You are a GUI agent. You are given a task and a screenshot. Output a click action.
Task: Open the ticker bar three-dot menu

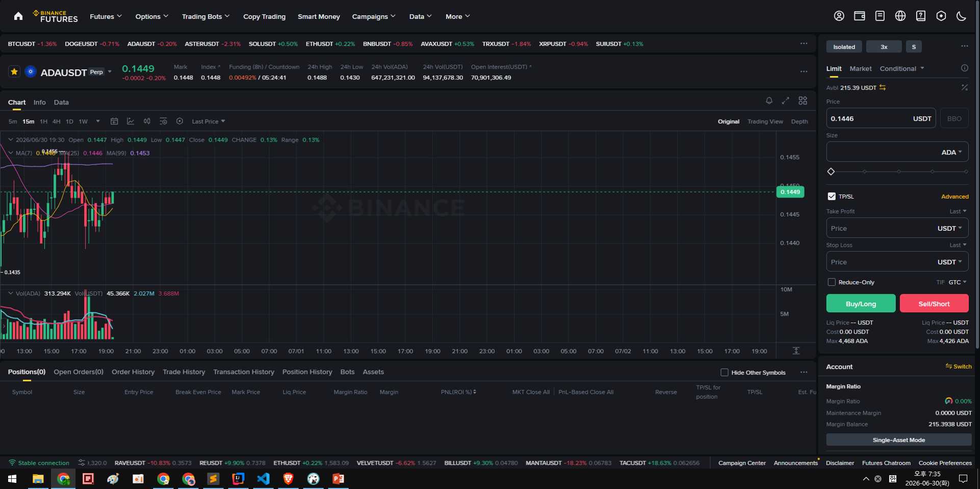[804, 44]
